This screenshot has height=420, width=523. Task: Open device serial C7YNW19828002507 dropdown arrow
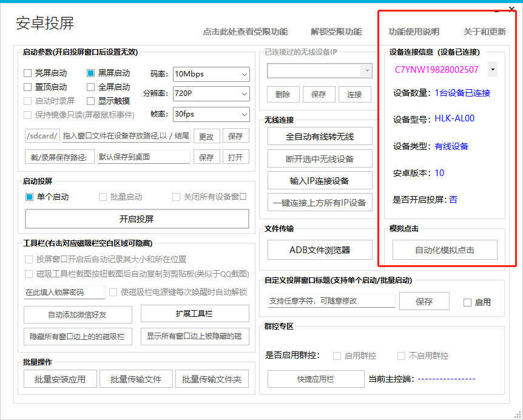tap(493, 70)
